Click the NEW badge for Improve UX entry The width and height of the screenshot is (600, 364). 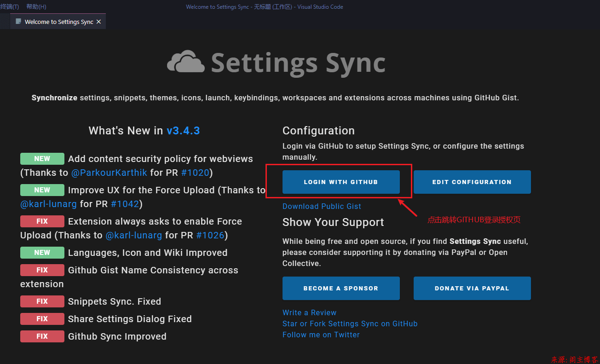click(42, 190)
